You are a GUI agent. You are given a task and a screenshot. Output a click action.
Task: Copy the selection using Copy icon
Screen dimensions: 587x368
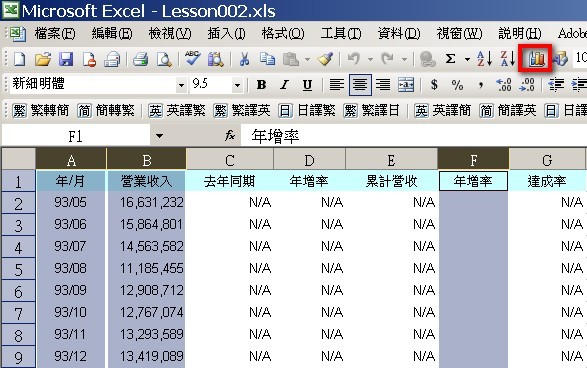point(267,59)
